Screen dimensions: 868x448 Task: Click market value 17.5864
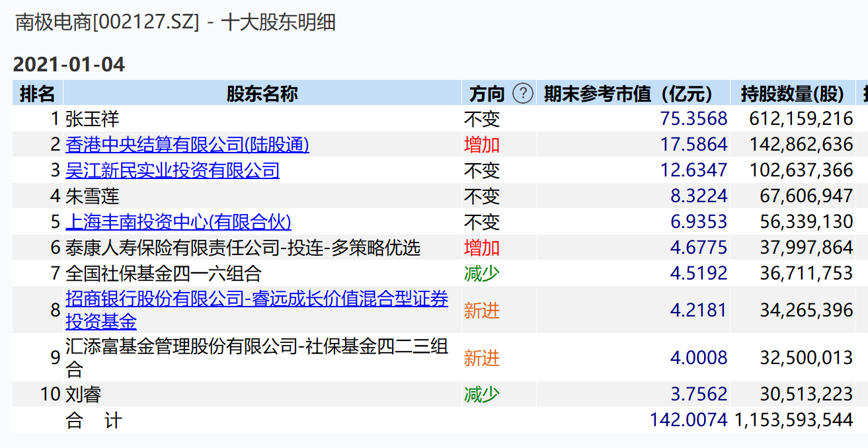[693, 145]
